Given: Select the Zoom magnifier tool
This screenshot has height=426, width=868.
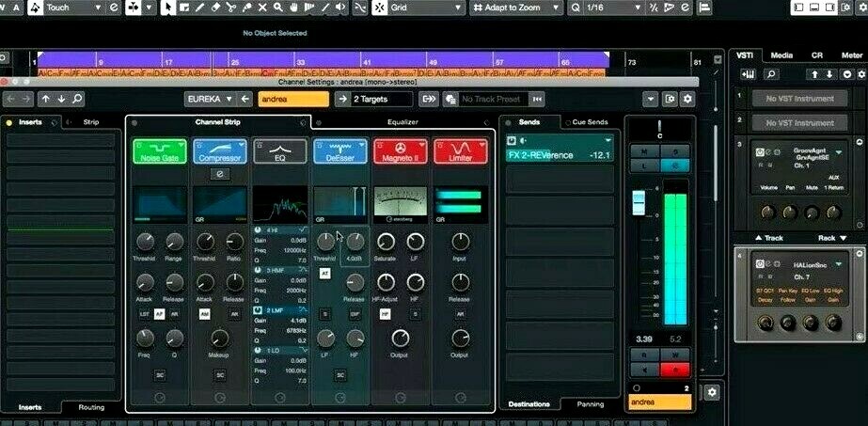Looking at the screenshot, I should click(278, 8).
